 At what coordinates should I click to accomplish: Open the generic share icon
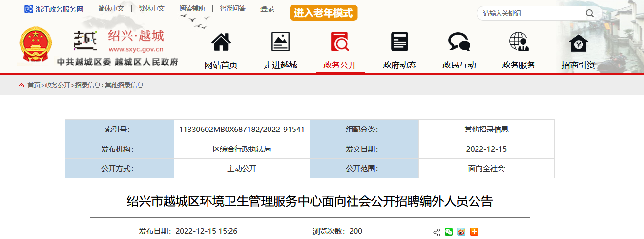(x=436, y=232)
